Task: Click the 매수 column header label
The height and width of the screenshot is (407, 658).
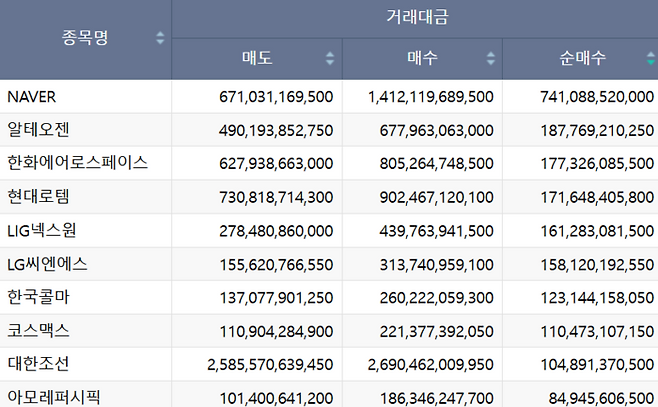Action: click(422, 58)
